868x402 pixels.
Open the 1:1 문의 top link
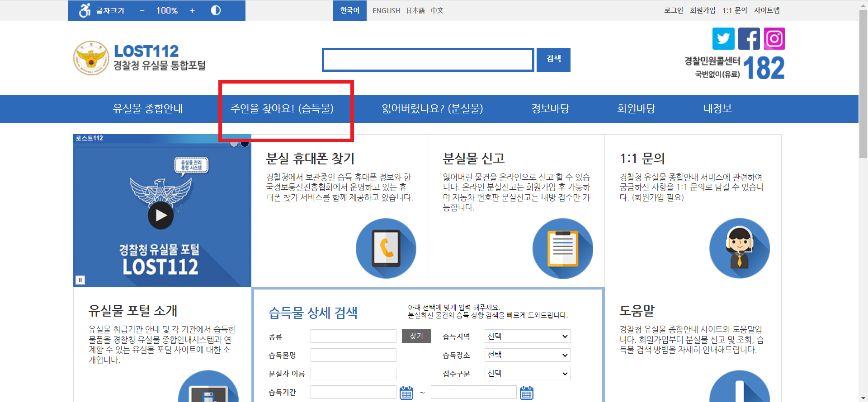pyautogui.click(x=735, y=10)
